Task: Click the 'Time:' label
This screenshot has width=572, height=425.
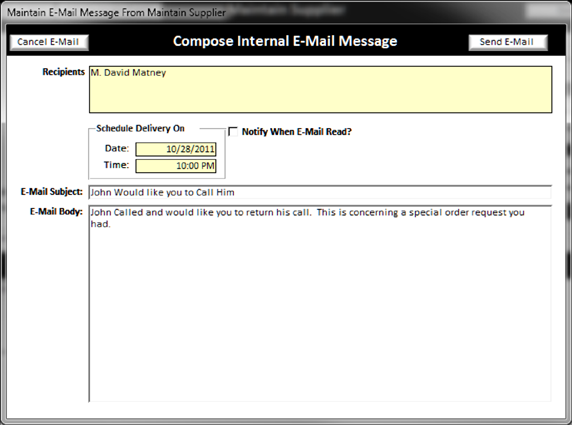Action: (x=116, y=165)
